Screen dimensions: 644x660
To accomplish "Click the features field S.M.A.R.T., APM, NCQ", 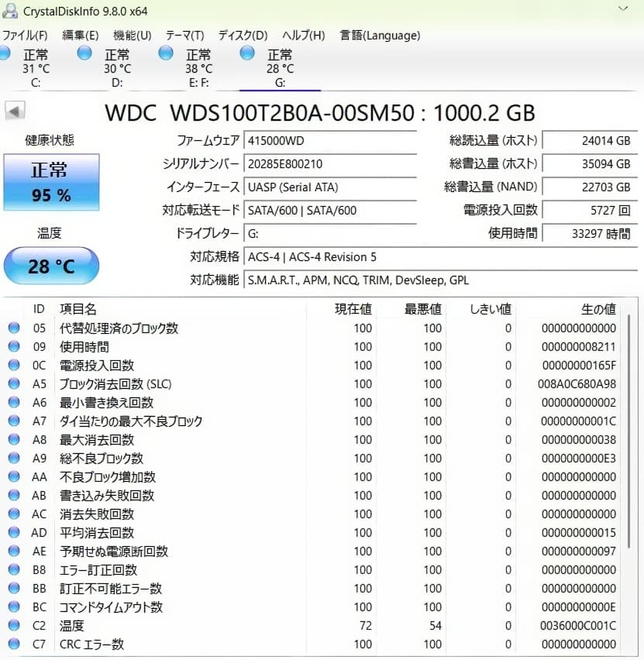I will pyautogui.click(x=440, y=280).
